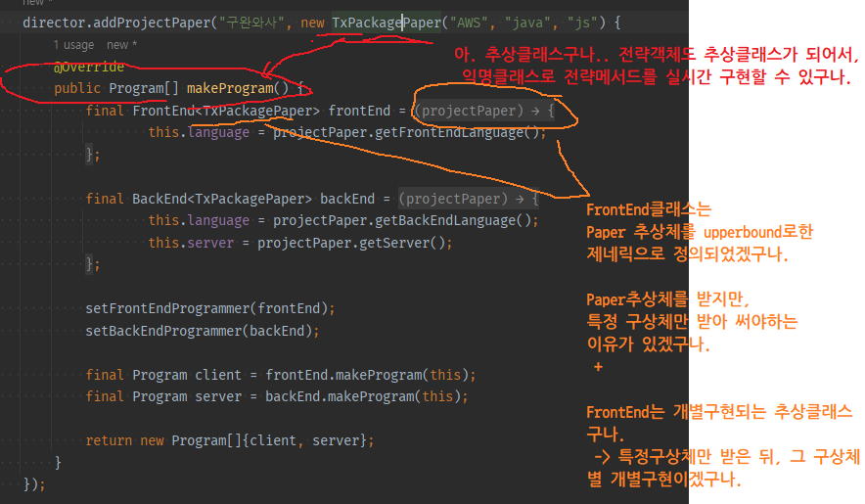This screenshot has height=504, width=865.
Task: Click the "public" modifier keyword
Action: point(77,88)
